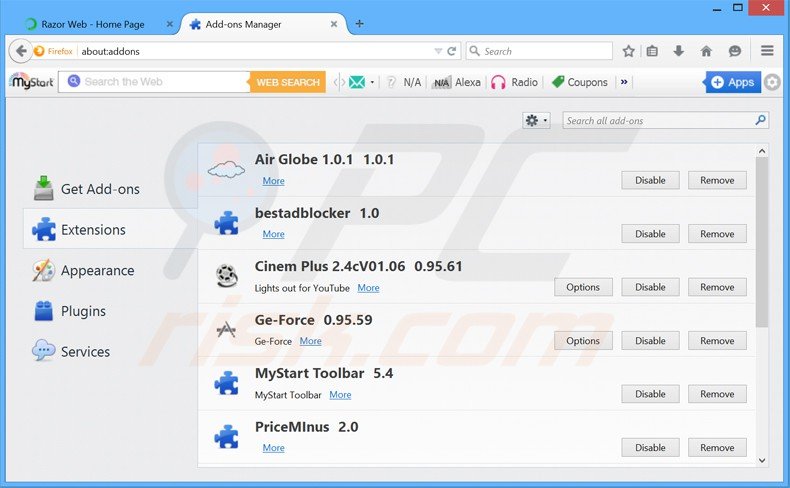The image size is (790, 488).
Task: Reload the page with the refresh icon
Action: click(452, 51)
